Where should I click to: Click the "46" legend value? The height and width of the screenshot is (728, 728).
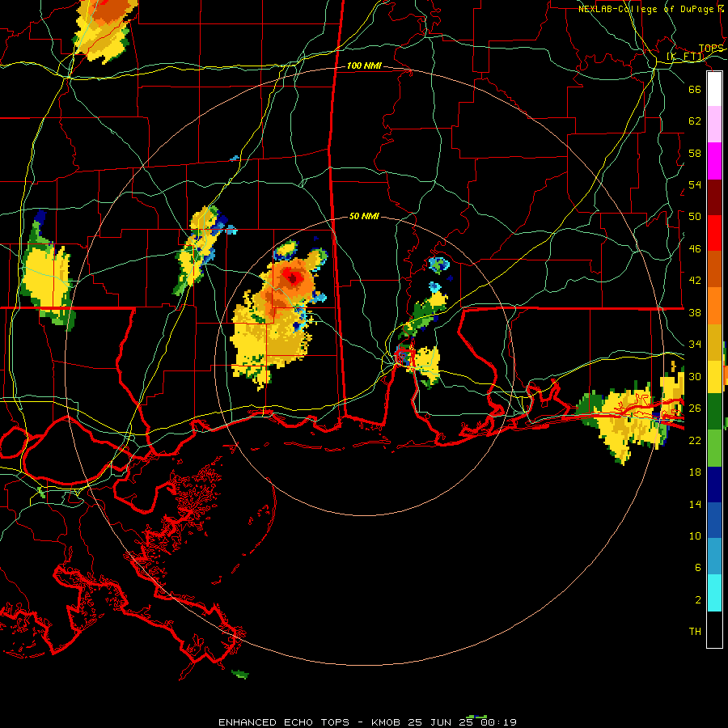tap(695, 248)
